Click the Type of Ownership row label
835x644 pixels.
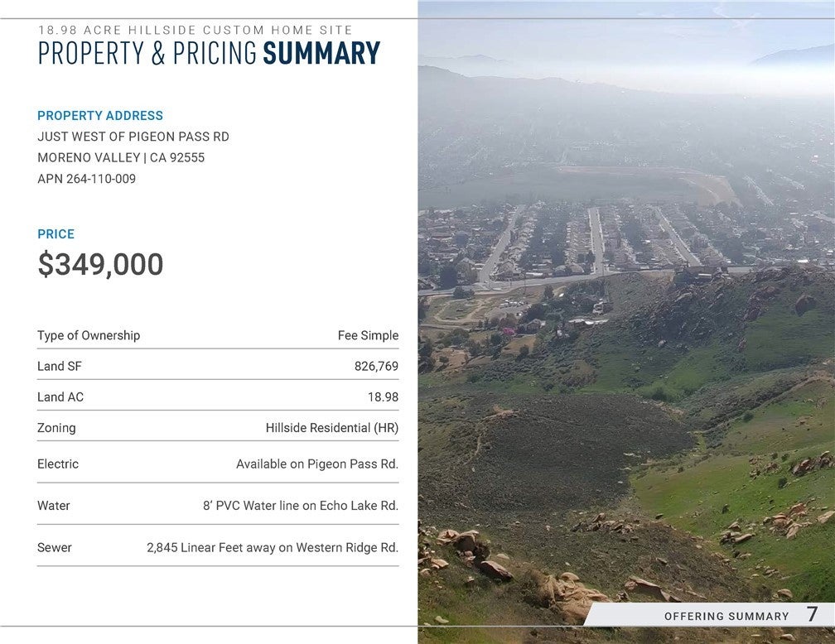pos(89,335)
